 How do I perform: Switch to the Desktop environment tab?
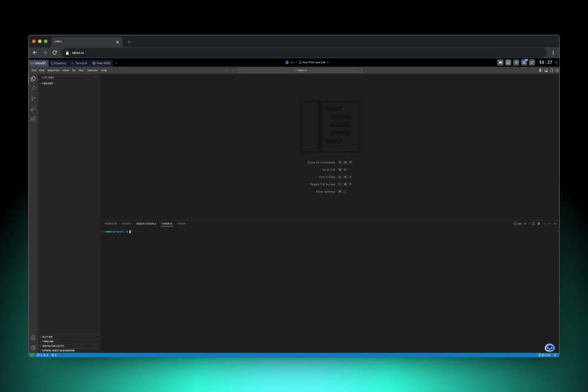[x=58, y=62]
